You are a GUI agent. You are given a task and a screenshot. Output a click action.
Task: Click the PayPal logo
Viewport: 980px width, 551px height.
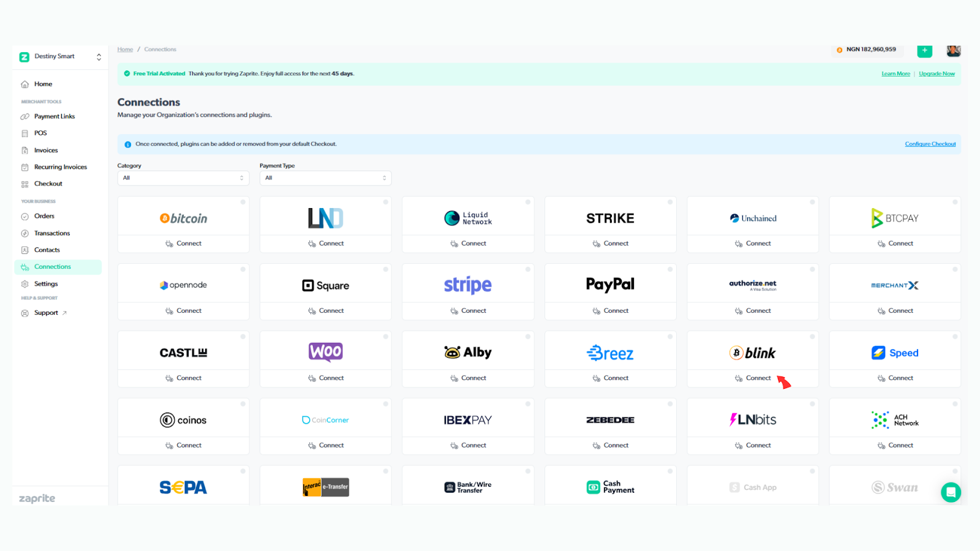click(x=610, y=285)
